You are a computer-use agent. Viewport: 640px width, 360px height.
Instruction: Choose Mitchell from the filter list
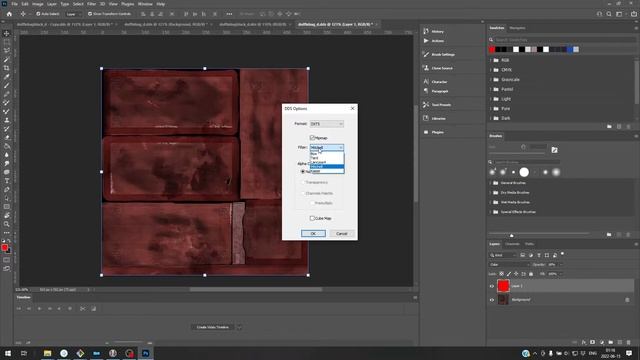(x=327, y=167)
